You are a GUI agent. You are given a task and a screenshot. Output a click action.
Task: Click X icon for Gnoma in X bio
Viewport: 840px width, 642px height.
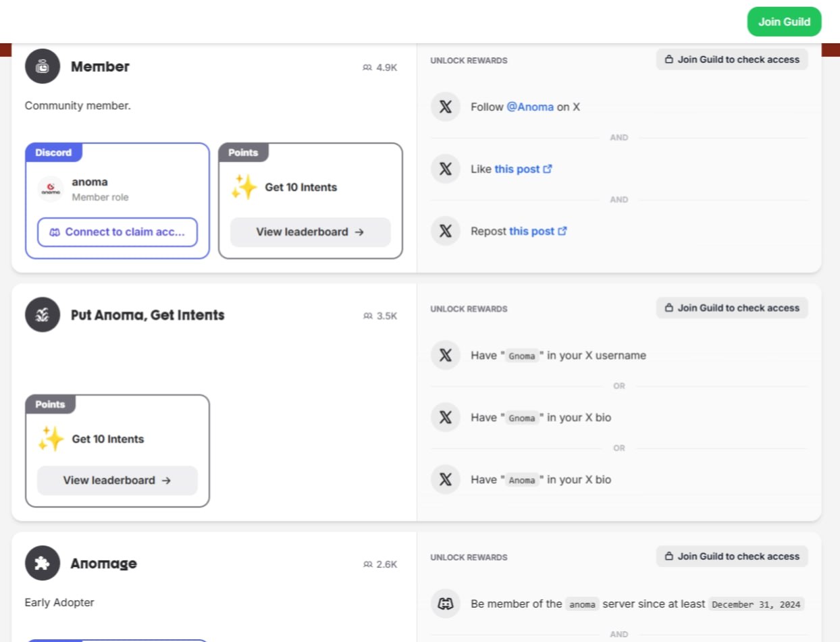446,417
